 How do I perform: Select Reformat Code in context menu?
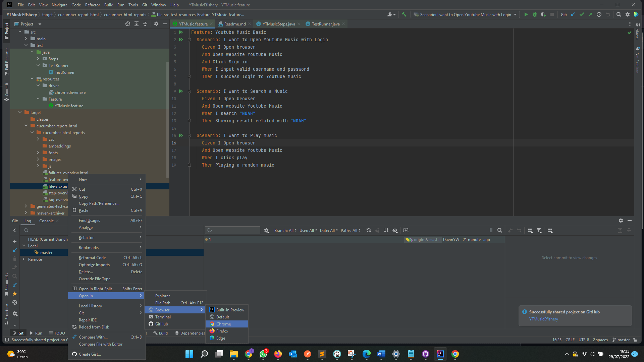(x=107, y=257)
